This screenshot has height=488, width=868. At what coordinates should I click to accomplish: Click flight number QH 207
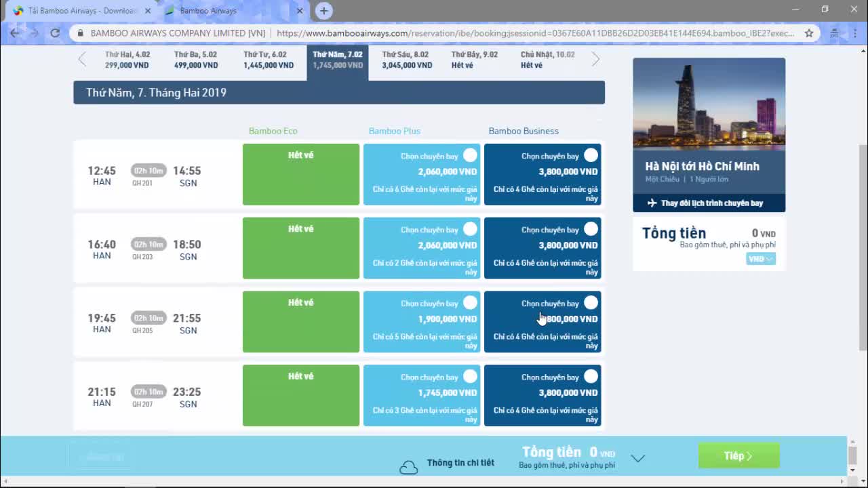pos(142,404)
